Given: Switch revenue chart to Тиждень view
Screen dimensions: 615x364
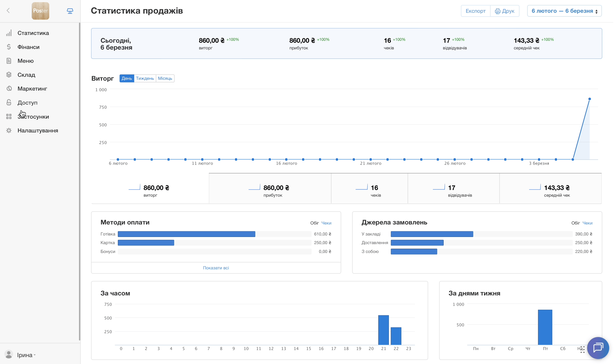Looking at the screenshot, I should [x=145, y=78].
